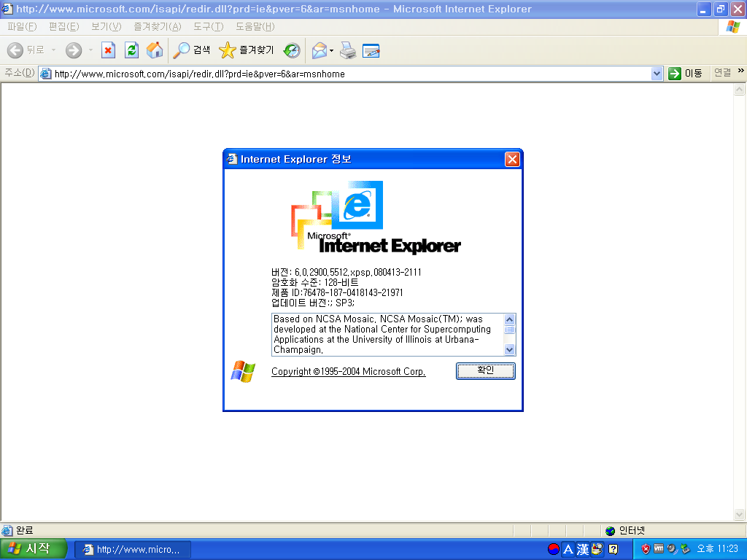Click the Korean IME red-blue taskbar icon
Viewport: 747px width, 560px height.
[553, 549]
